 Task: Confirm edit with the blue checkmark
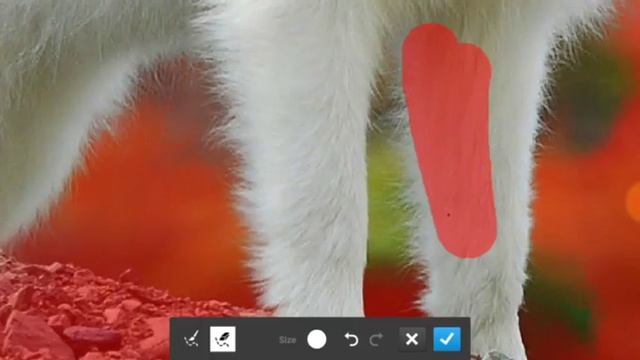pos(447,339)
